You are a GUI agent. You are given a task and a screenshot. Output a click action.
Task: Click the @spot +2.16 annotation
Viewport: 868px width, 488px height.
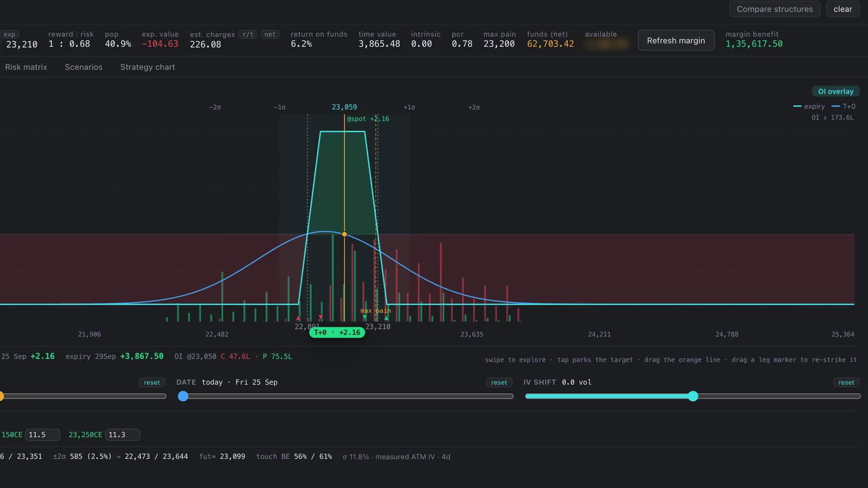(368, 119)
